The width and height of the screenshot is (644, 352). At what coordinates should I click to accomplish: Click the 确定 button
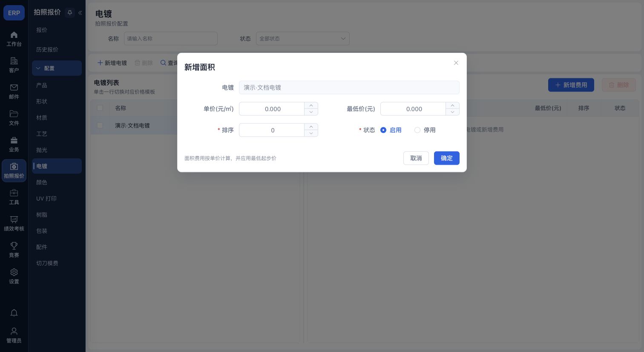pos(447,158)
